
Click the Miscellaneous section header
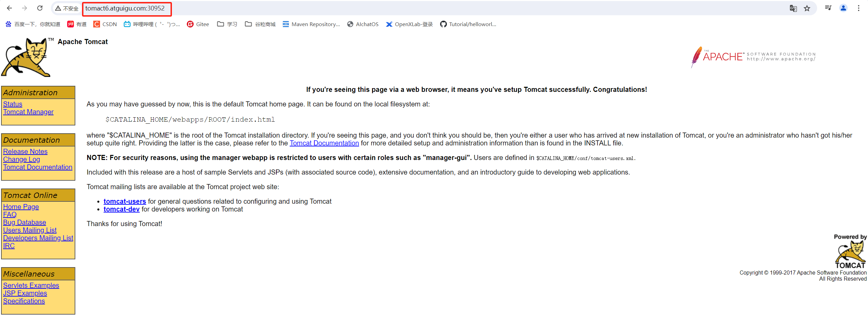coord(38,274)
